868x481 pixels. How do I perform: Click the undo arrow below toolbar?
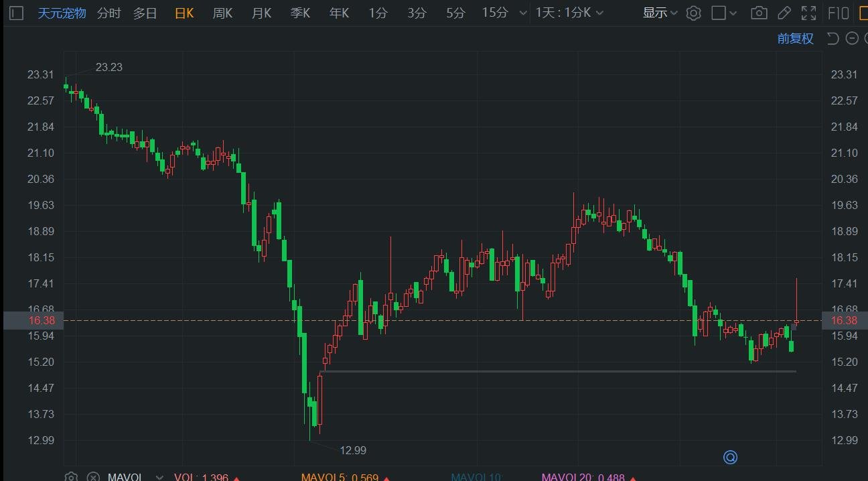click(x=833, y=38)
